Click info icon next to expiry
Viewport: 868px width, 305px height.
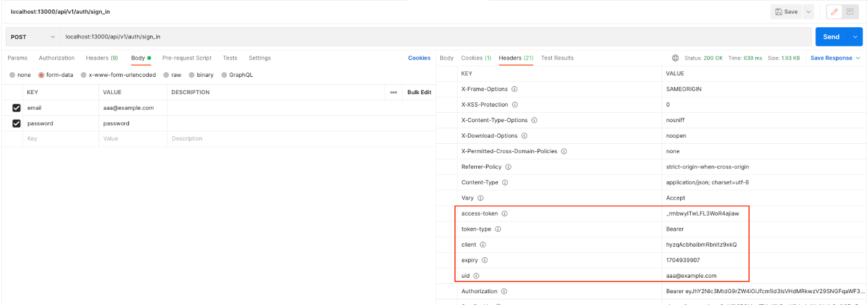(x=485, y=260)
